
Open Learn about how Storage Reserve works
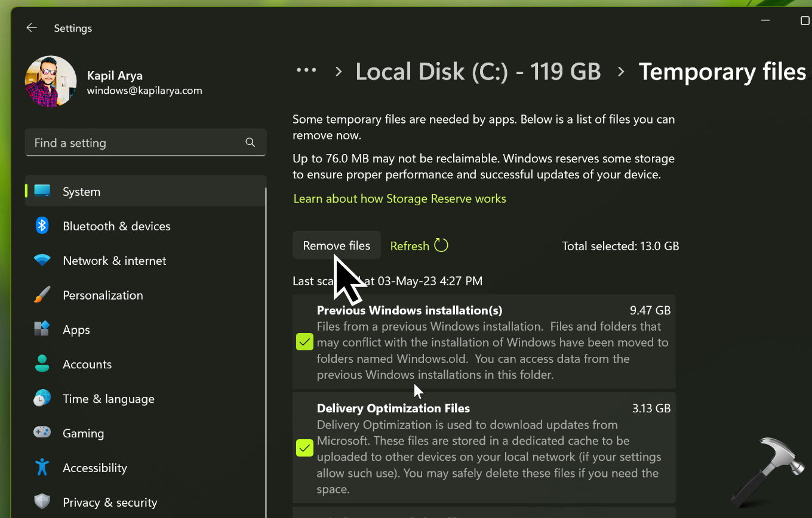click(399, 199)
